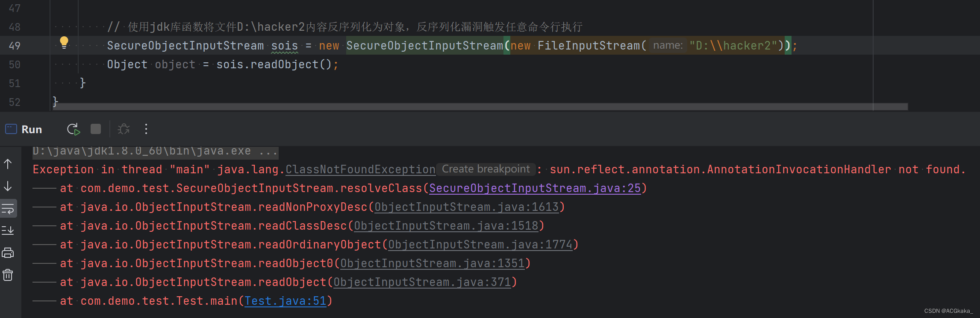Click line number 49 in gutter

point(15,46)
